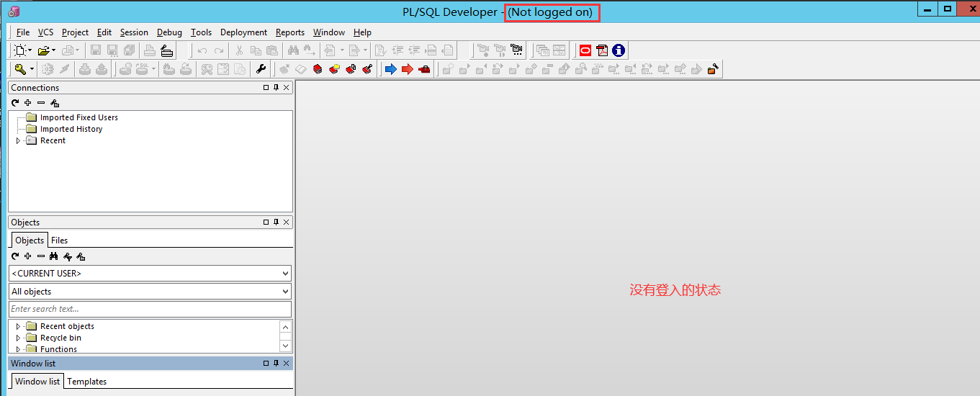The image size is (980, 396).
Task: Open the wrench Preferences icon
Action: tap(261, 69)
